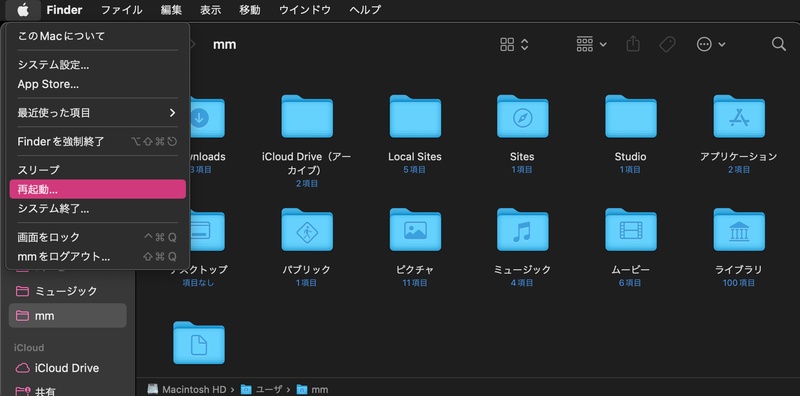This screenshot has height=396, width=800.
Task: Select このMacについて from Apple menu
Action: coord(97,36)
